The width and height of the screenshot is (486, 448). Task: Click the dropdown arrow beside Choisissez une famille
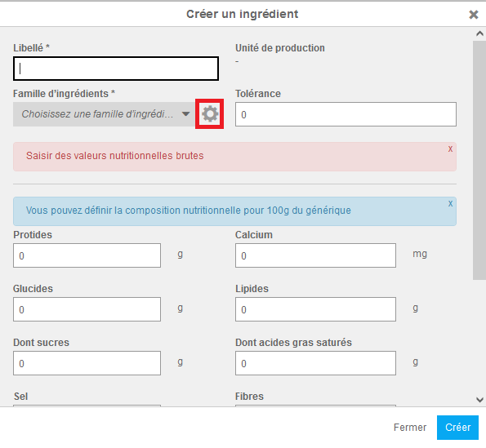[x=185, y=114]
